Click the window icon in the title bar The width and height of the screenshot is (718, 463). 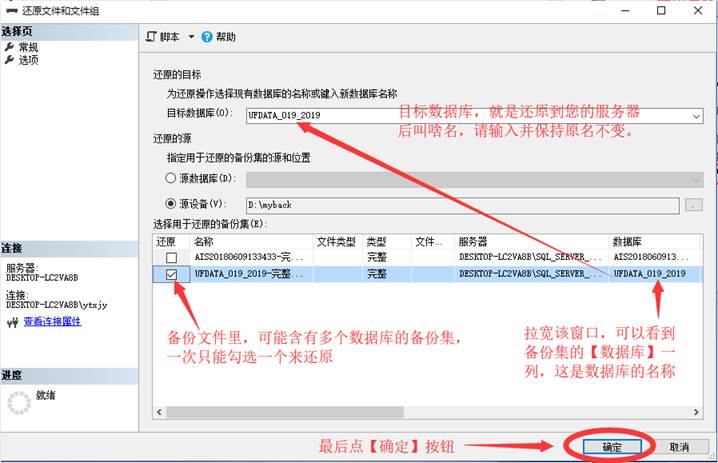11,10
